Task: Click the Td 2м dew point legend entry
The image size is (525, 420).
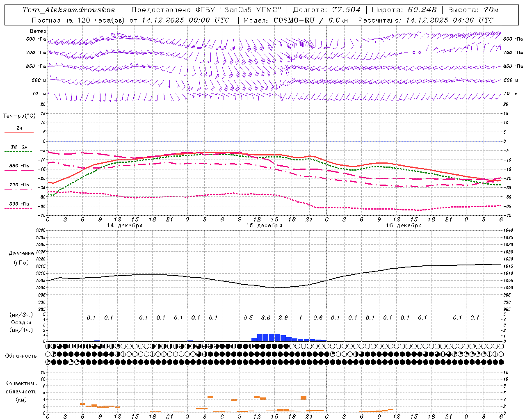Action: pos(19,147)
